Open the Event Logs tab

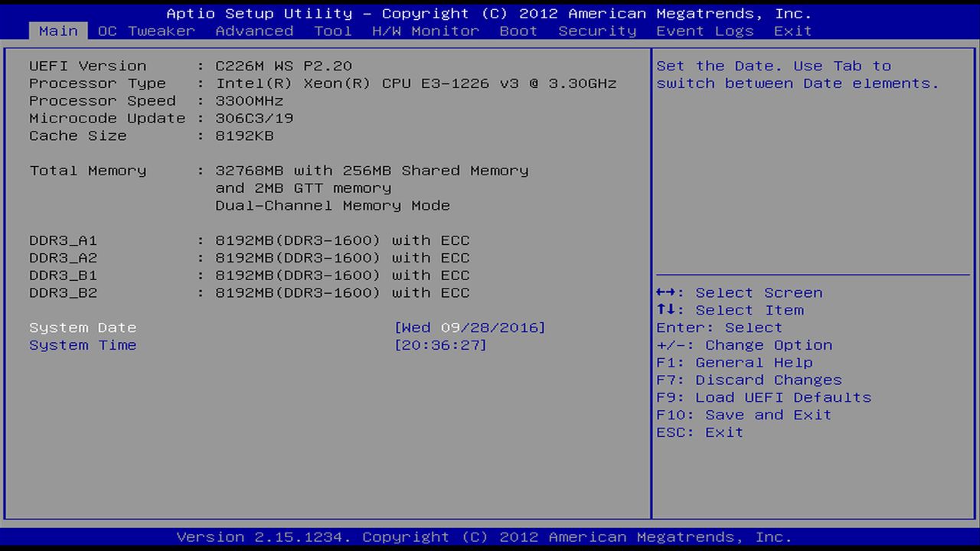[x=705, y=31]
